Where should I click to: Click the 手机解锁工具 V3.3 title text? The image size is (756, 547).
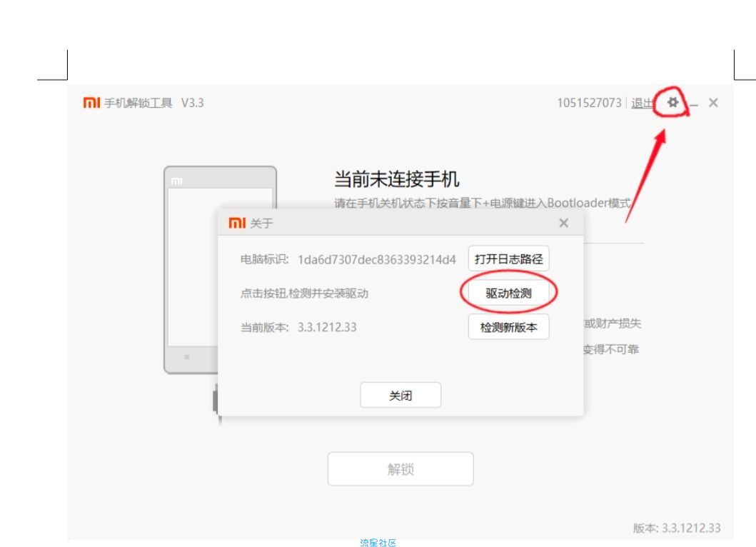click(153, 103)
